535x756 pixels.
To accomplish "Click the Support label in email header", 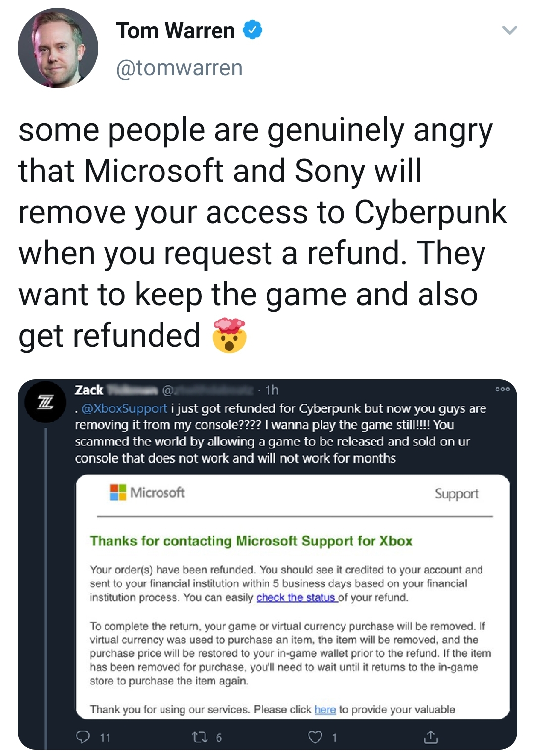I will click(x=456, y=494).
